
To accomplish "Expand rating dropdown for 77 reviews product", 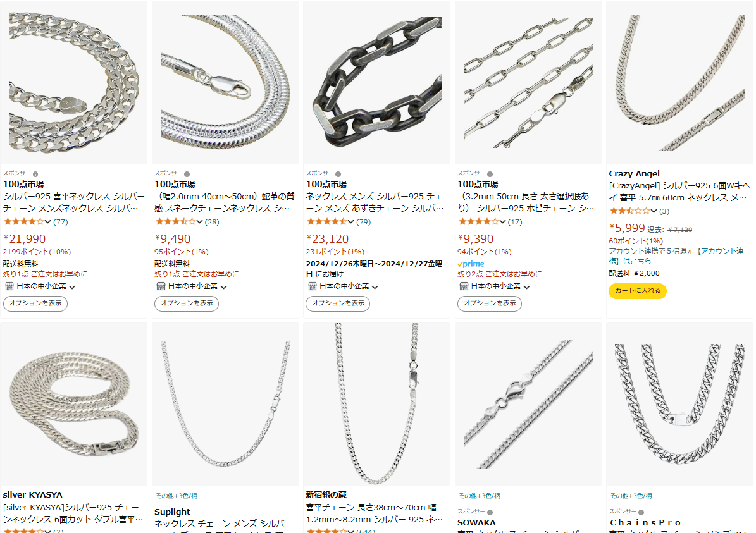I will click(47, 222).
